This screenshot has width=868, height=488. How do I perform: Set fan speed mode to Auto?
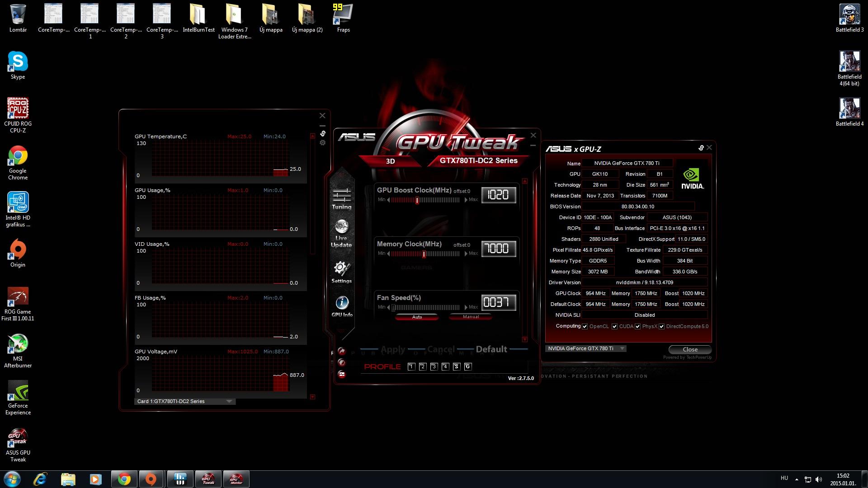(x=417, y=317)
